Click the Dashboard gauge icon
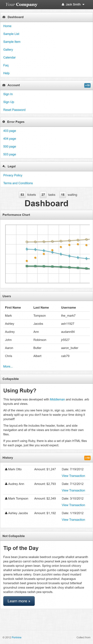 click(4, 17)
